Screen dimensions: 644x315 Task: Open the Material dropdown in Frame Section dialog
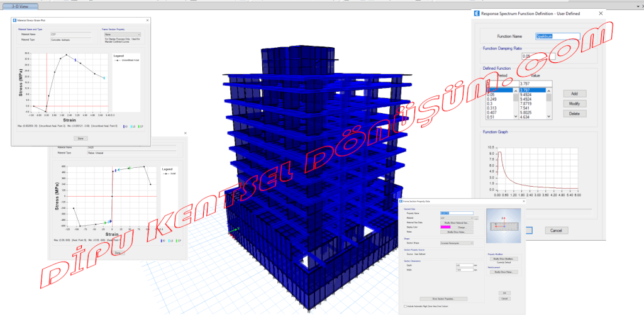point(457,218)
